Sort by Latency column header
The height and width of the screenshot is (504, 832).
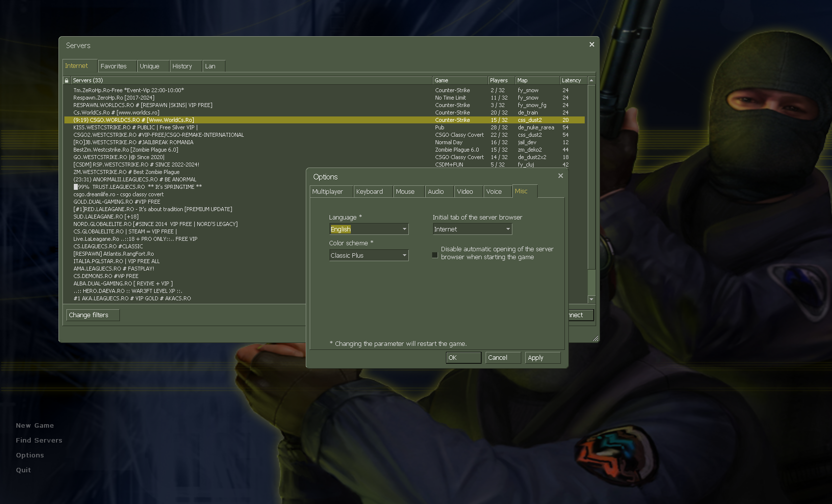point(573,80)
